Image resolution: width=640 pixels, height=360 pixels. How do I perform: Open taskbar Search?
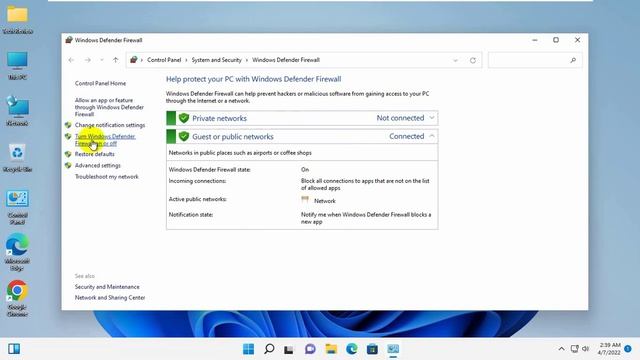pyautogui.click(x=269, y=349)
